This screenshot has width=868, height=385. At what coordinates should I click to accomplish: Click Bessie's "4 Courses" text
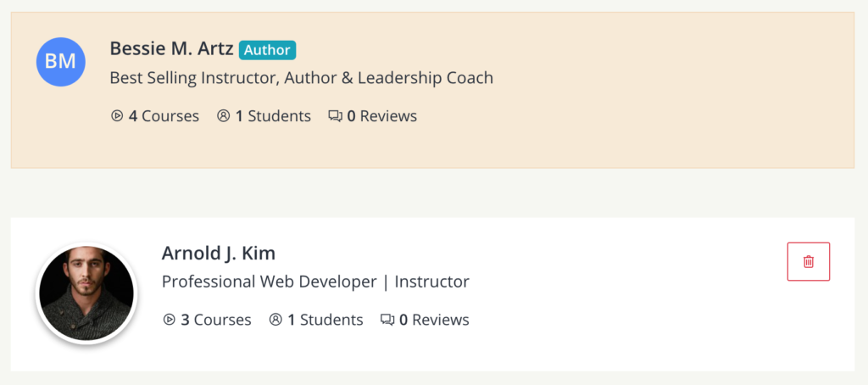point(164,116)
